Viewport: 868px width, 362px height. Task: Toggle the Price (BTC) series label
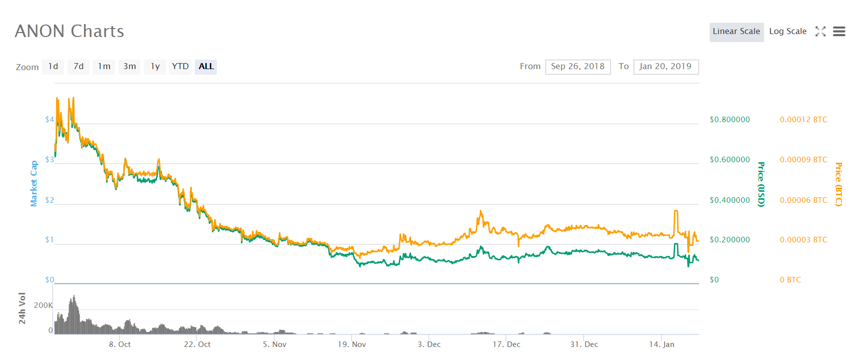pos(838,184)
